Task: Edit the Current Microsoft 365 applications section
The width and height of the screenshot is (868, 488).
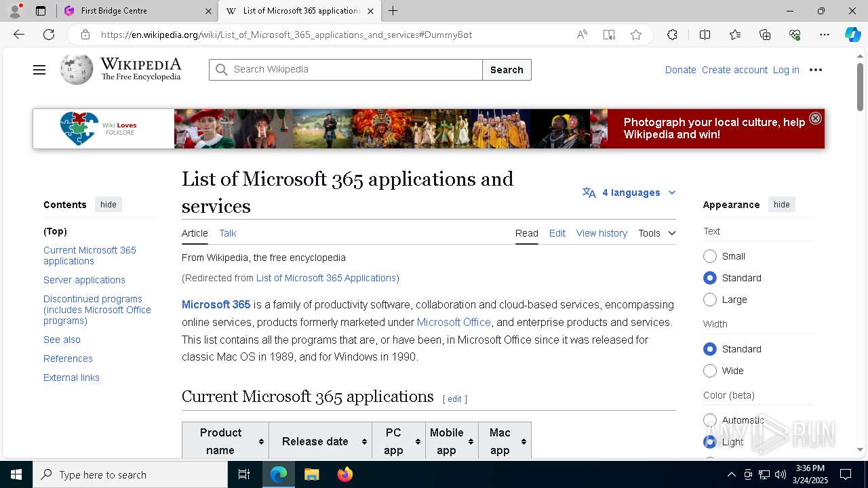Action: tap(454, 399)
